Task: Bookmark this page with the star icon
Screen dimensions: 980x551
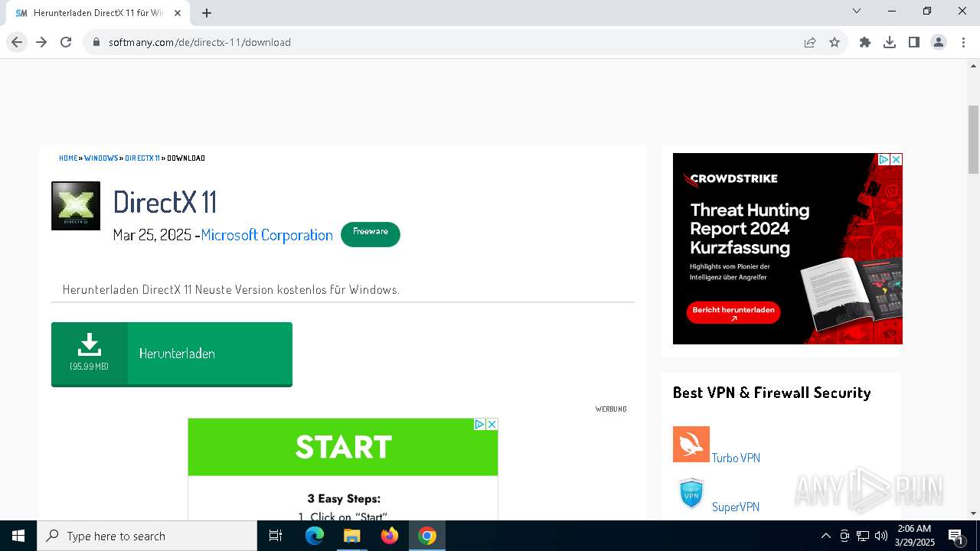Action: coord(835,42)
